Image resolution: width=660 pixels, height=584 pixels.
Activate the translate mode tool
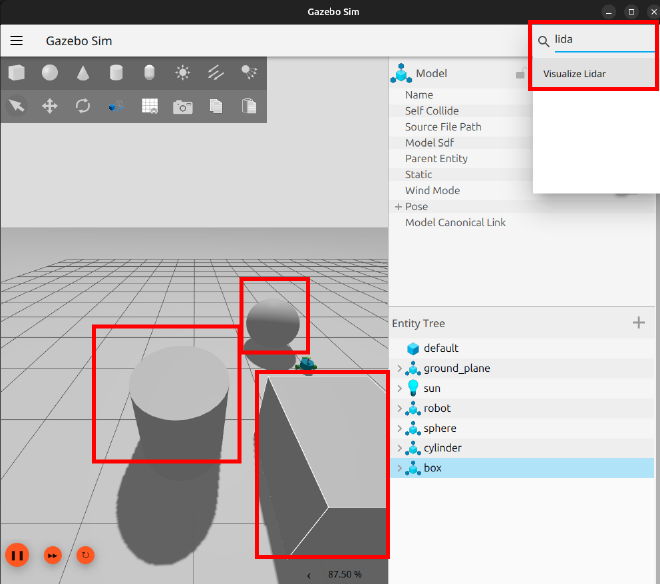[x=50, y=106]
